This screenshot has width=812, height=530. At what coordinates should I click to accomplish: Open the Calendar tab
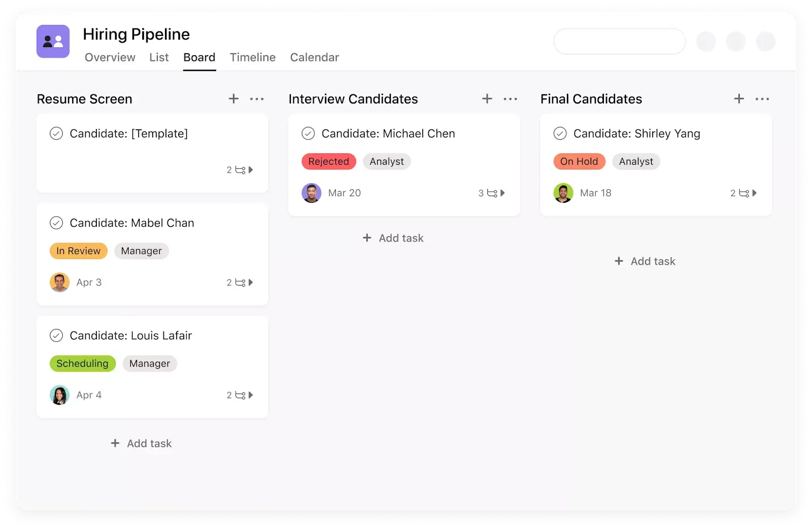click(314, 57)
